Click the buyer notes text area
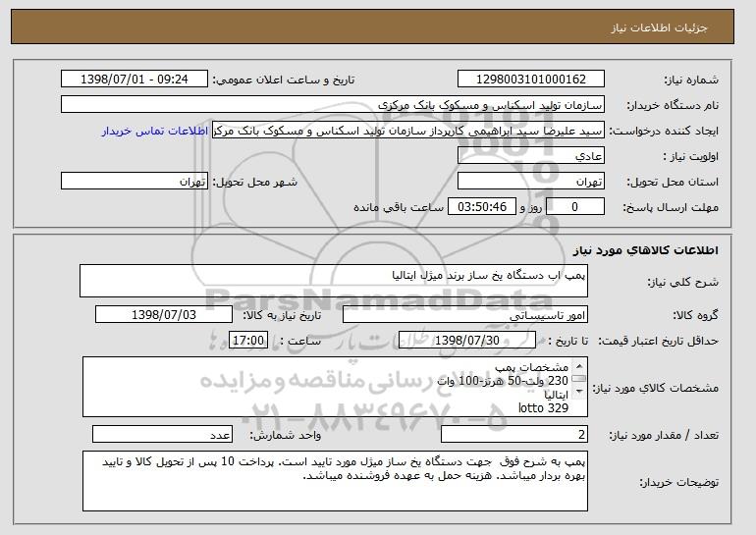Image resolution: width=756 pixels, height=535 pixels. [x=335, y=481]
